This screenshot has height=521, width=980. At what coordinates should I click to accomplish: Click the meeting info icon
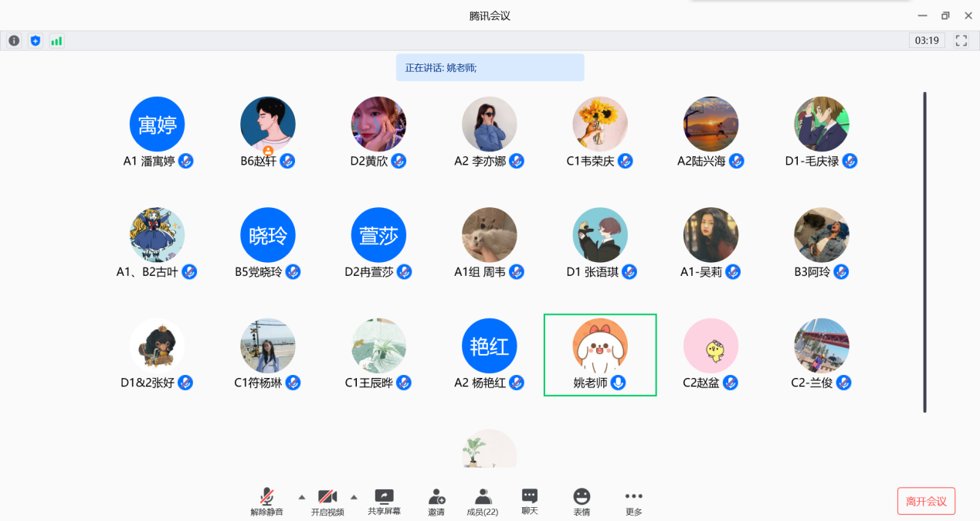[14, 41]
